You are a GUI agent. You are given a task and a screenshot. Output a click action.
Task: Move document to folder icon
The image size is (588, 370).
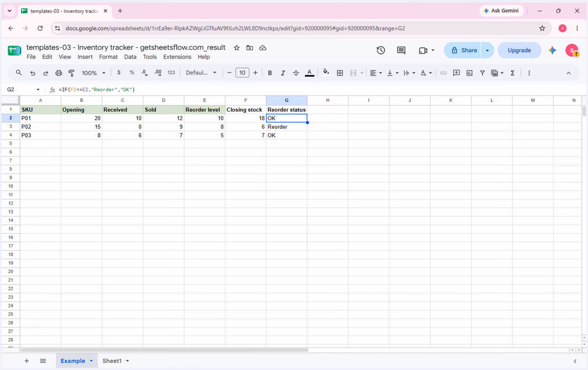tap(250, 48)
